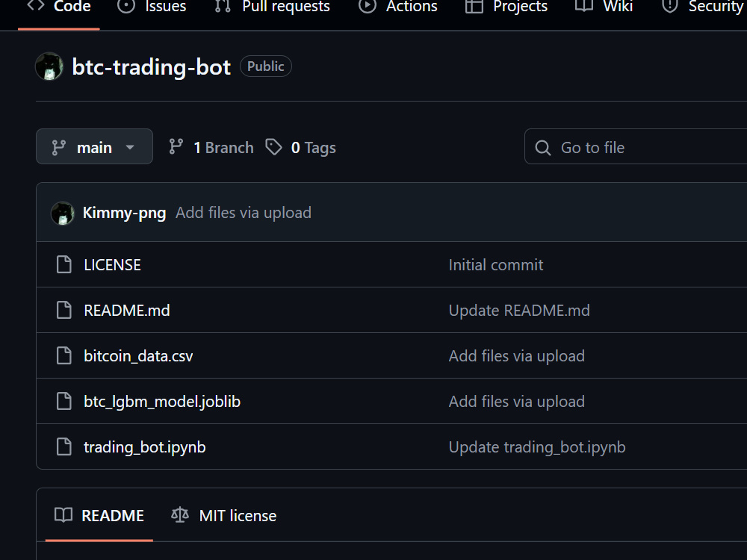Click the tag icon beside 0 Tags
The height and width of the screenshot is (560, 747).
coord(273,147)
